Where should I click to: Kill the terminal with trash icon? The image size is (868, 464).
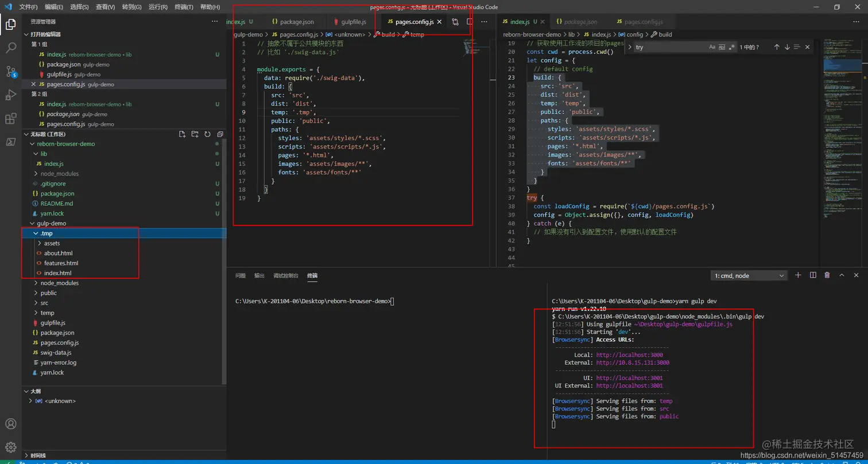(x=827, y=275)
